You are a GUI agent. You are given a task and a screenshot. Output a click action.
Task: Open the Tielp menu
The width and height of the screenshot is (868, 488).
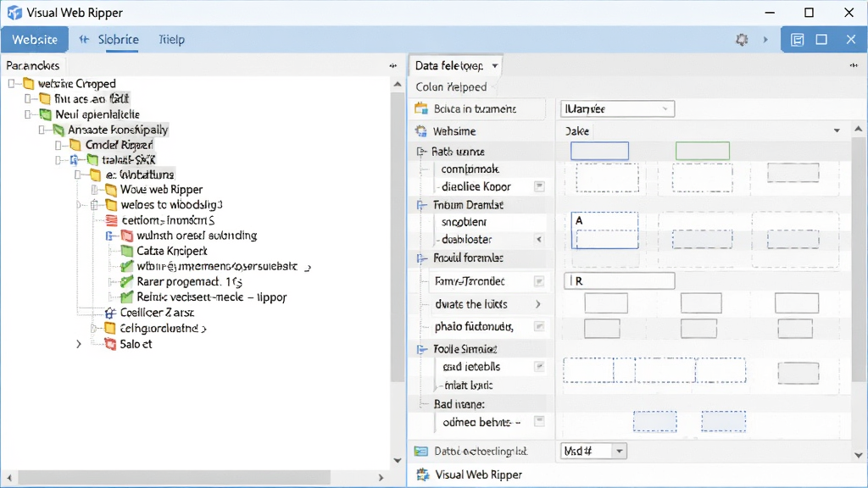(x=171, y=40)
